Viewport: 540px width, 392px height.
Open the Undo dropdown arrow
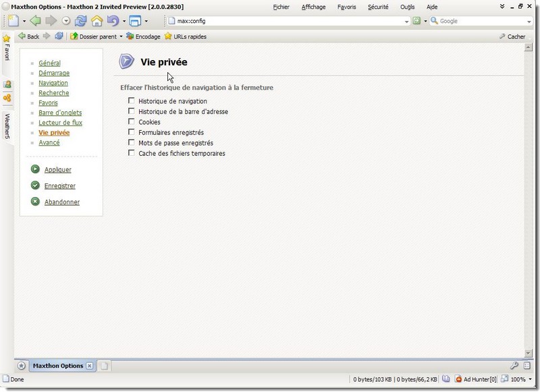pyautogui.click(x=124, y=22)
